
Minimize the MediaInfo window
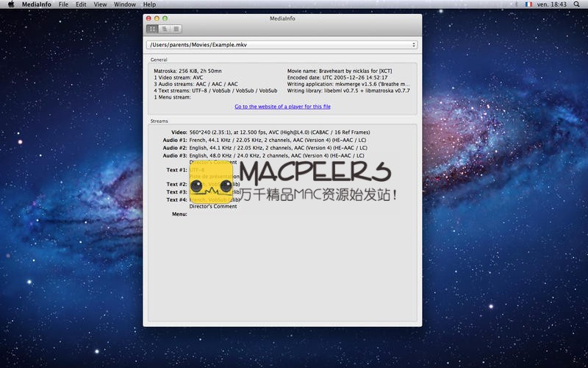(x=157, y=18)
